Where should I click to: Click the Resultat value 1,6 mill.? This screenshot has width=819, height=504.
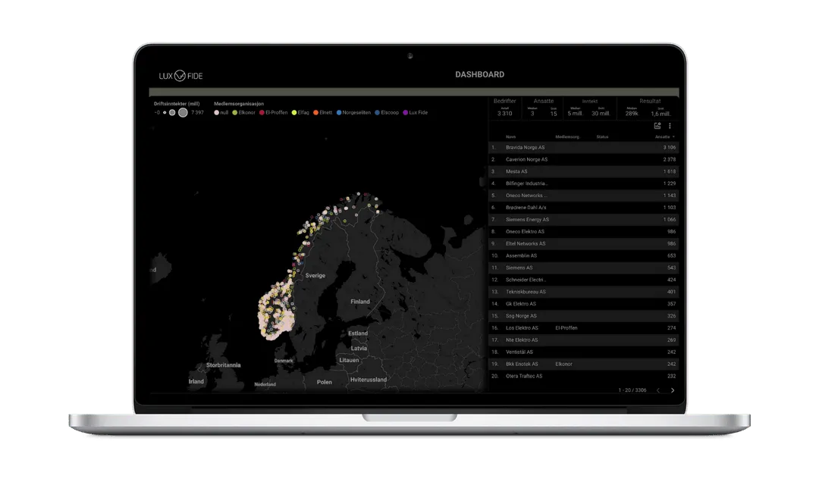pyautogui.click(x=661, y=114)
